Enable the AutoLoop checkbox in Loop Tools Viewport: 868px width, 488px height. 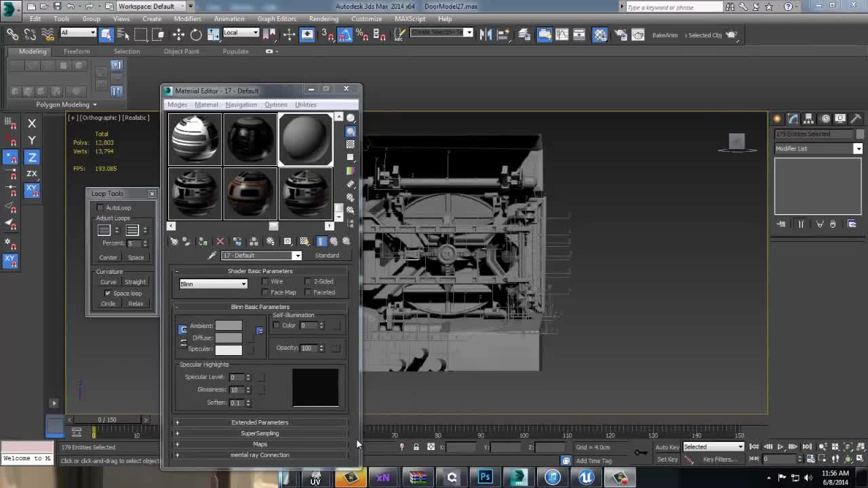point(100,207)
